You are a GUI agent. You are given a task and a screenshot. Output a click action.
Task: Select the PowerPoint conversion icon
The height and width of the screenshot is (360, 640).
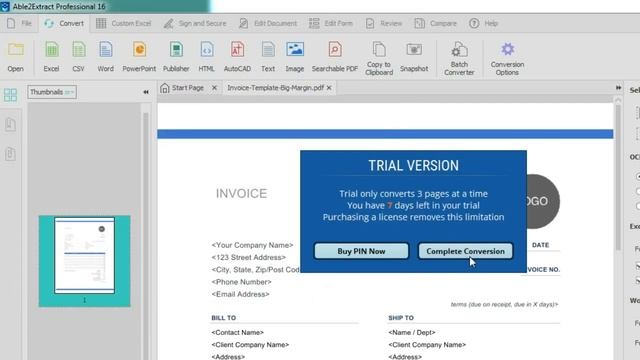[x=139, y=57]
